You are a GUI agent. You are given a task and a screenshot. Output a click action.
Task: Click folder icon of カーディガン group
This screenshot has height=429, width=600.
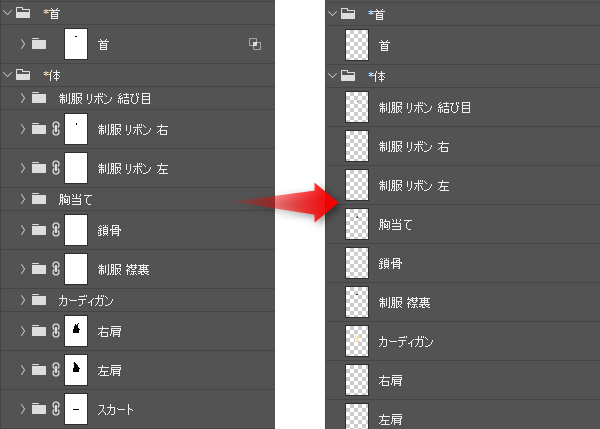(x=39, y=300)
